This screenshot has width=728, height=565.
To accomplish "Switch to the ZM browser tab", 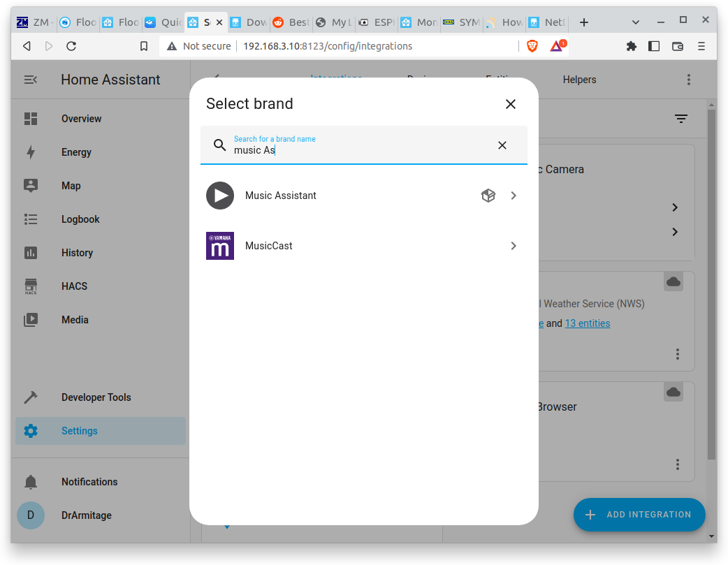I will pyautogui.click(x=36, y=22).
